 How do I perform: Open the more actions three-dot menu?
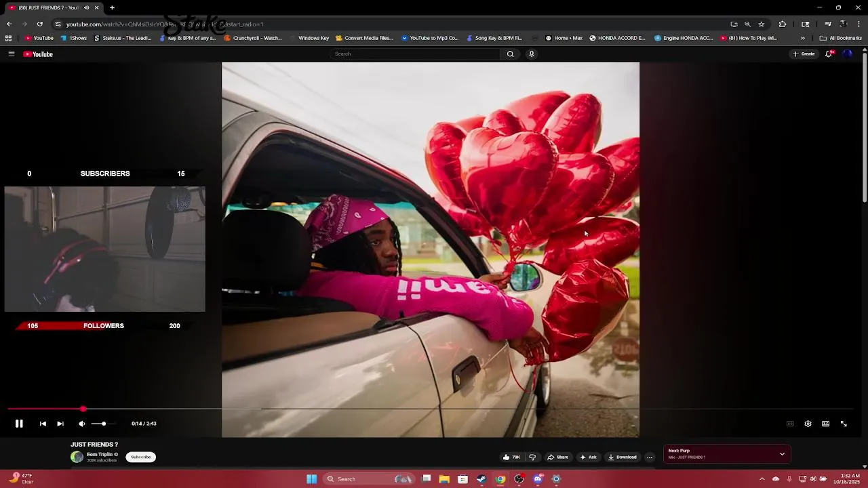click(x=650, y=457)
